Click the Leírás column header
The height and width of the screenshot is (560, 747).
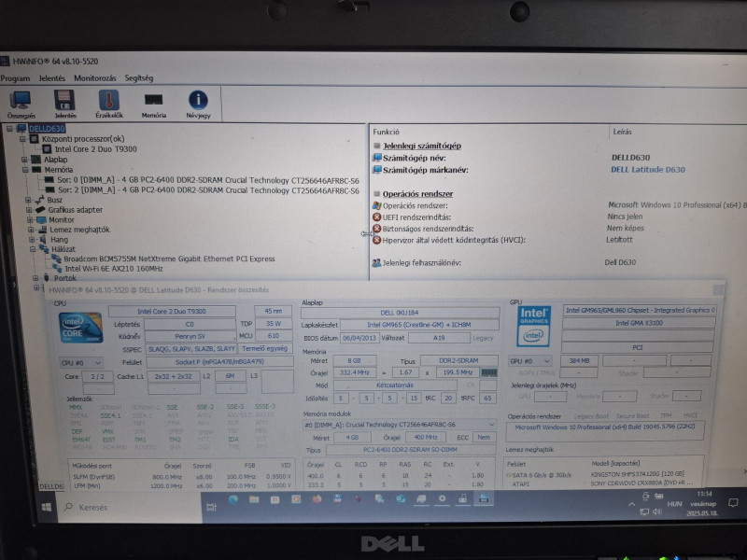[x=622, y=132]
